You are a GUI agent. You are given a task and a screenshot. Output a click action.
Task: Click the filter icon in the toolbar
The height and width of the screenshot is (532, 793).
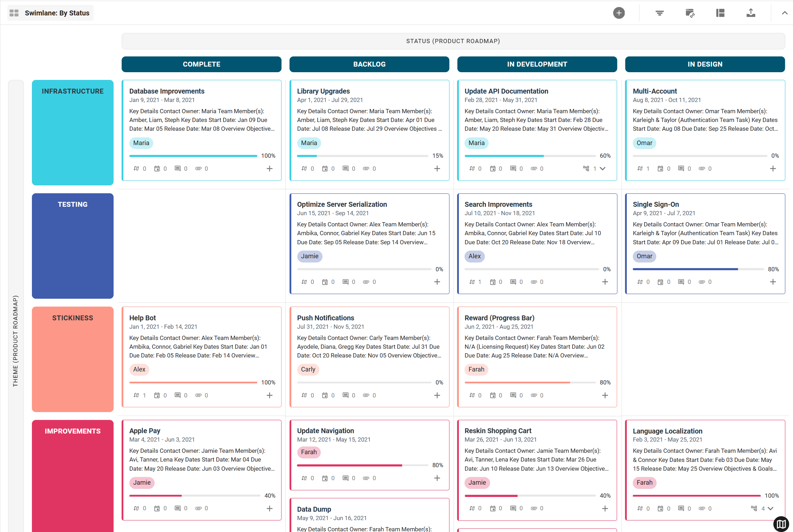click(660, 13)
